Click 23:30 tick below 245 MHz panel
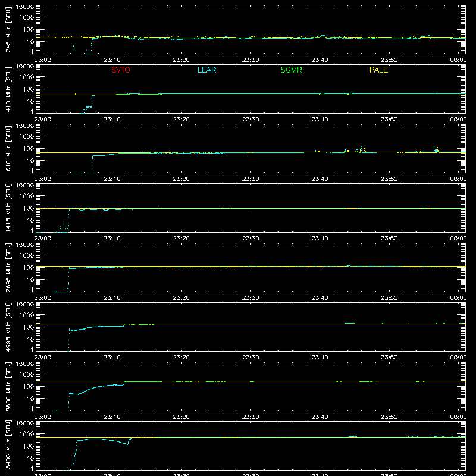This screenshot has width=476, height=476. coord(250,60)
